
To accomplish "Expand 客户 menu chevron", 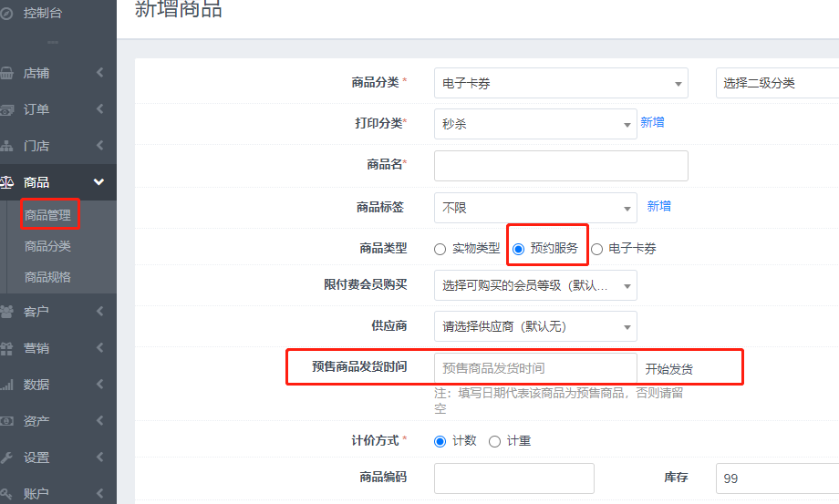I will 100,311.
